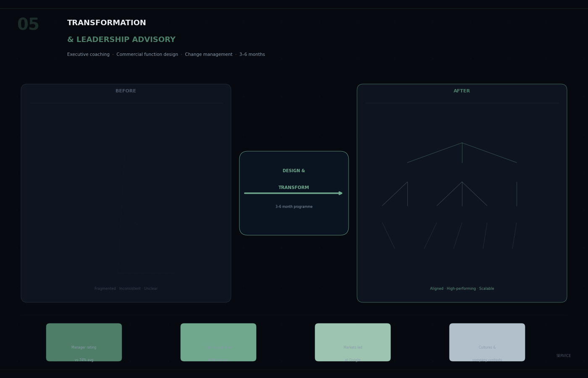Click the 'Fragmented · Inconsistent · Unclear' caption
The height and width of the screenshot is (378, 588).
pos(126,289)
